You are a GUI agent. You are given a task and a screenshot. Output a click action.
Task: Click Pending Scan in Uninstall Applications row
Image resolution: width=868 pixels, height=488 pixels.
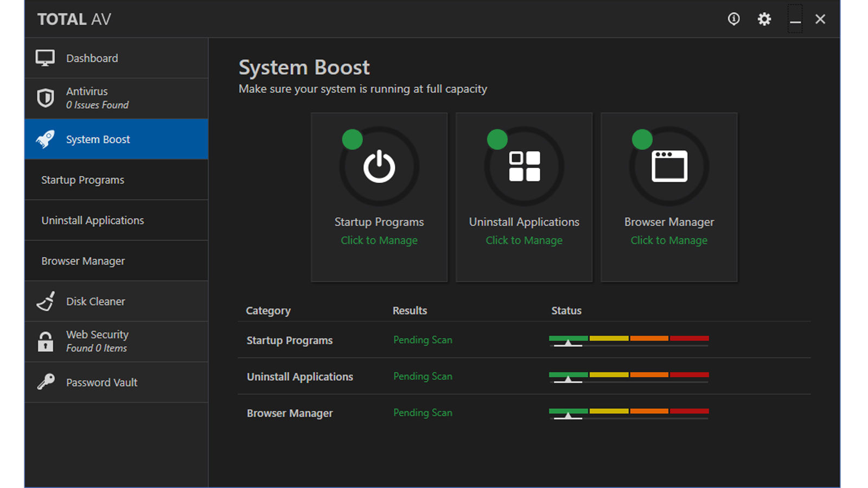[x=423, y=376]
